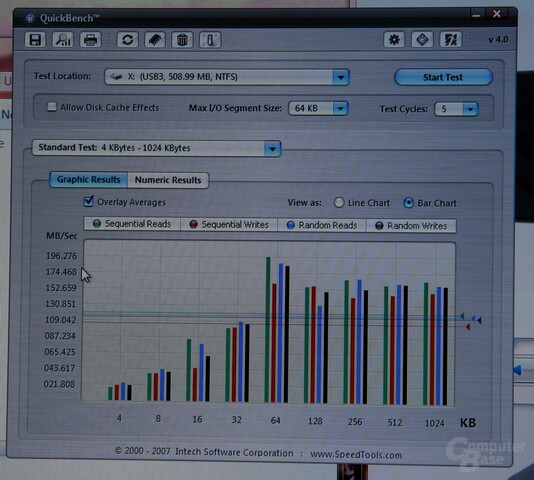534x480 pixels.
Task: Click the Random Reads blue legend swatch
Action: click(290, 225)
